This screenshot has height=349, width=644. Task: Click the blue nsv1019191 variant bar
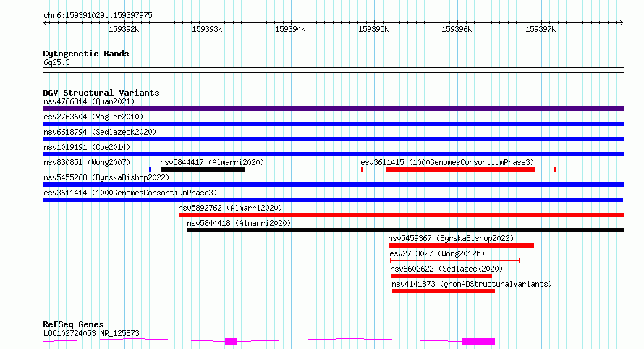tap(333, 154)
